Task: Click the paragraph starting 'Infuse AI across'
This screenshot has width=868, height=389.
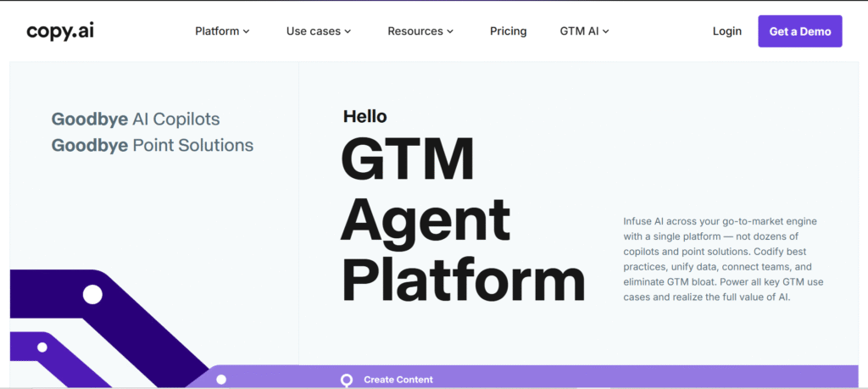Action: 724,259
